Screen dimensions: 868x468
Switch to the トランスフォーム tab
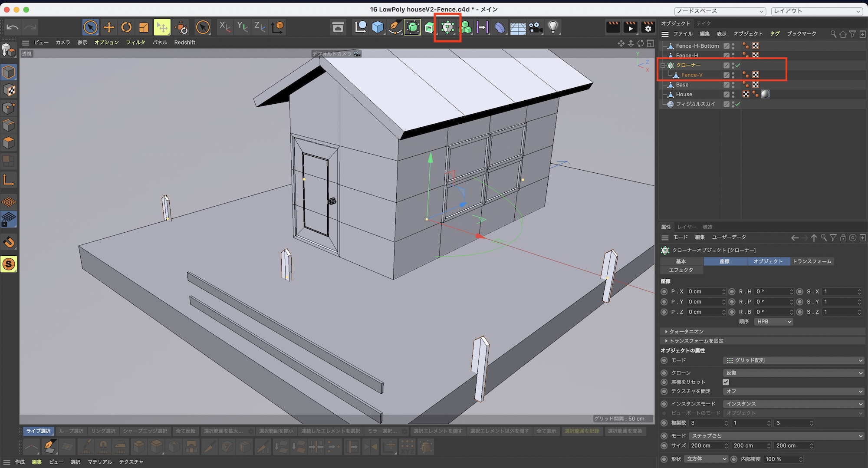tap(812, 261)
